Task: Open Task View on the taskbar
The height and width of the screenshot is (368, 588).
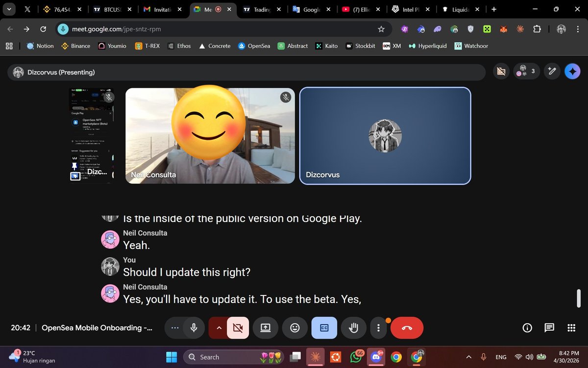Action: point(295,357)
